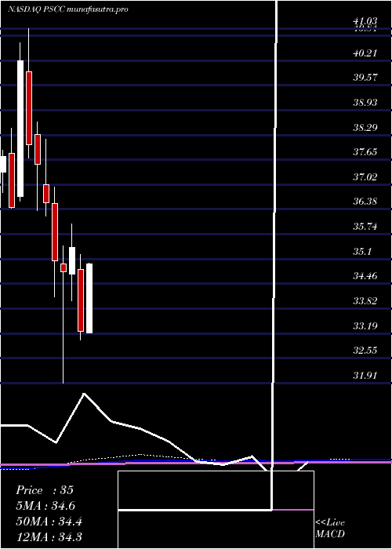The width and height of the screenshot is (392, 549).
Task: Click the 33.19 price axis label
Action: coord(365,325)
